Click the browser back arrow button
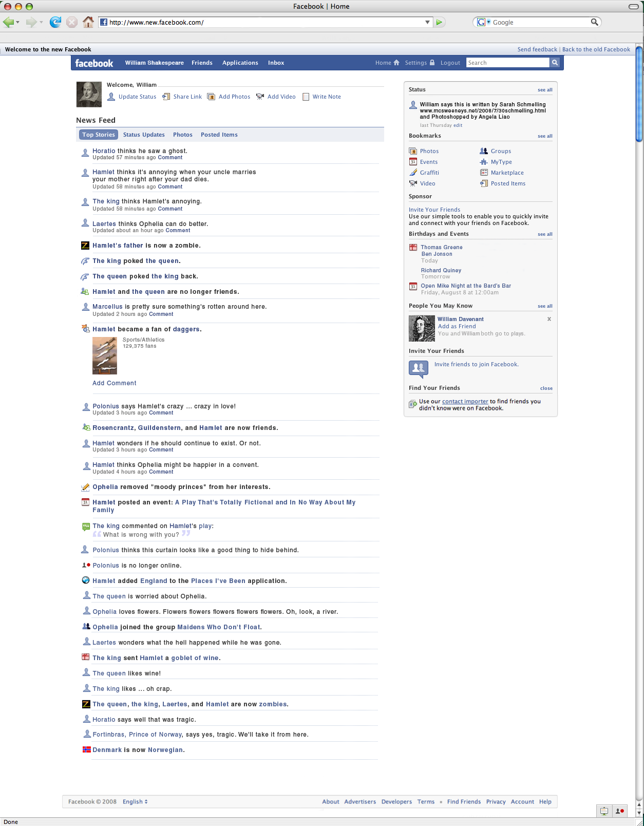The width and height of the screenshot is (644, 826). click(x=8, y=22)
